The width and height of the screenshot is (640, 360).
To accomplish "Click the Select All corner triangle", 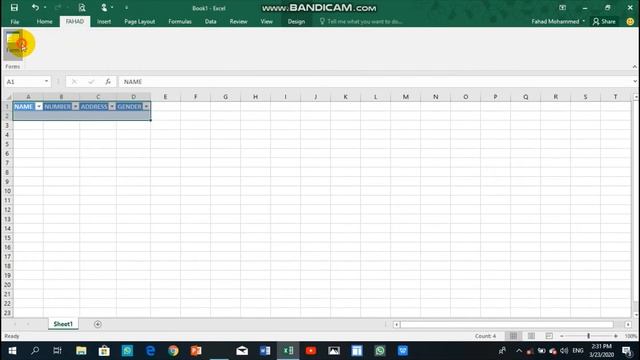I will (x=8, y=97).
